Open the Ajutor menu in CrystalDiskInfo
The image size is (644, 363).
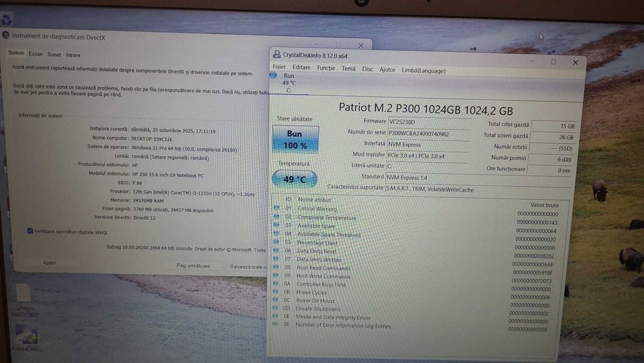(387, 70)
